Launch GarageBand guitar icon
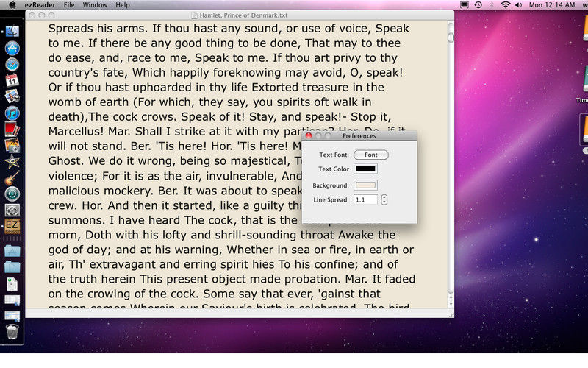 12,177
